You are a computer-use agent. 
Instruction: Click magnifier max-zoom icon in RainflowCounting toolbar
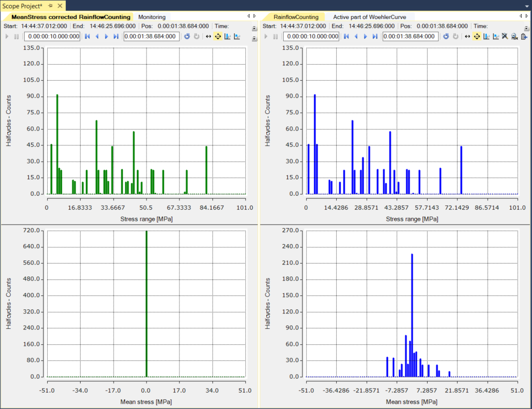coord(515,36)
